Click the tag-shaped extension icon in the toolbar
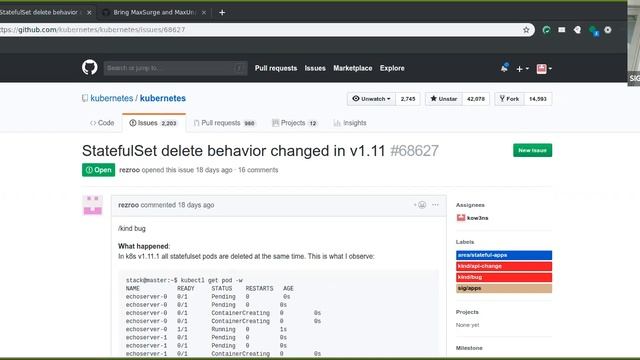640x360 pixels. (577, 30)
